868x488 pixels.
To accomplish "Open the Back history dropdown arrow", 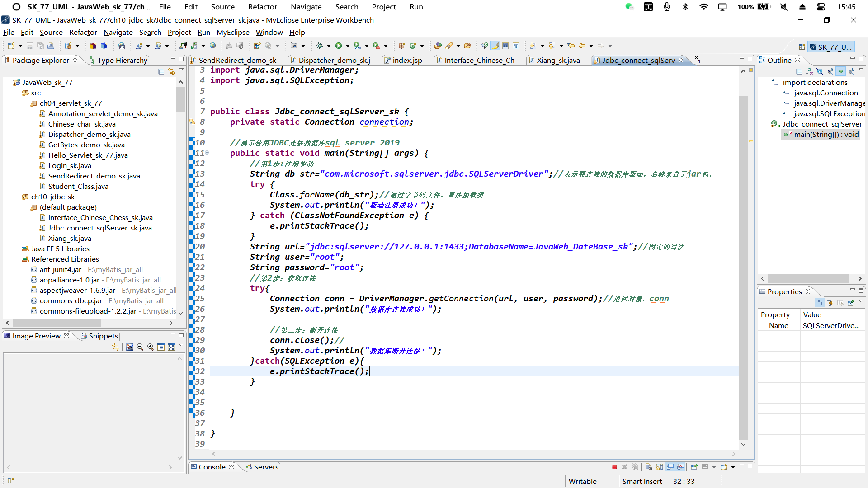I will pyautogui.click(x=591, y=46).
